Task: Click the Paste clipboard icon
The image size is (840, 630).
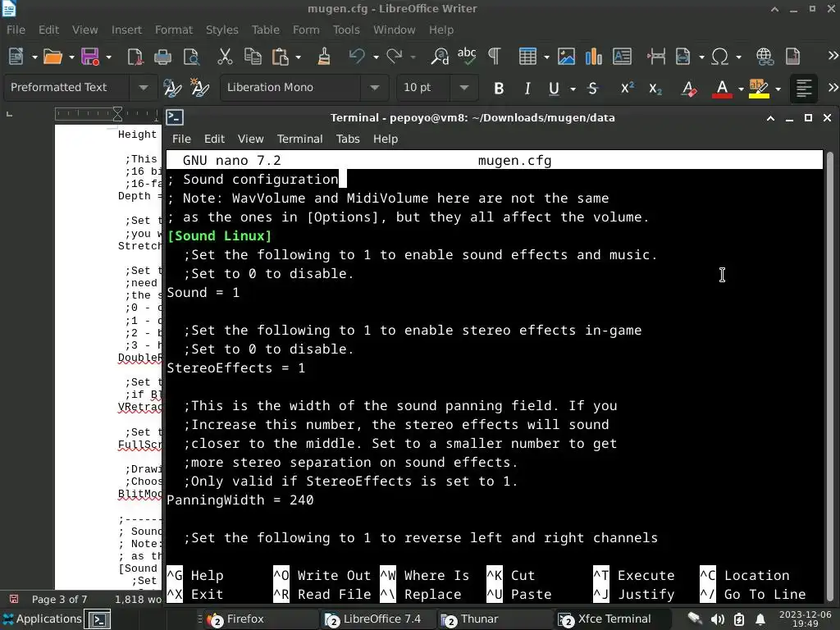Action: coord(281,57)
